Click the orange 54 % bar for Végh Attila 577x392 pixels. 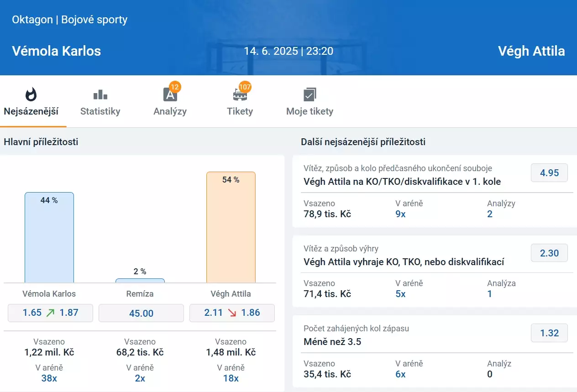[231, 228]
